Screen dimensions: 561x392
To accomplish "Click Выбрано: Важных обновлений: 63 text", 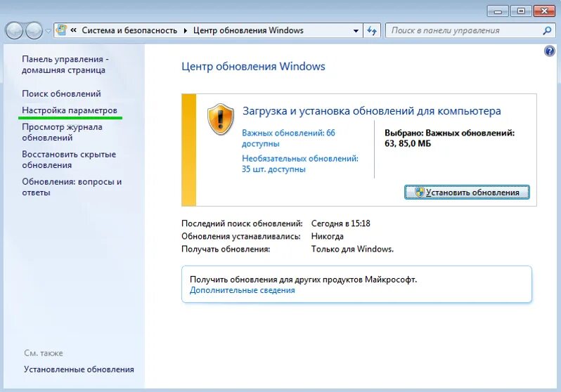I will click(449, 138).
